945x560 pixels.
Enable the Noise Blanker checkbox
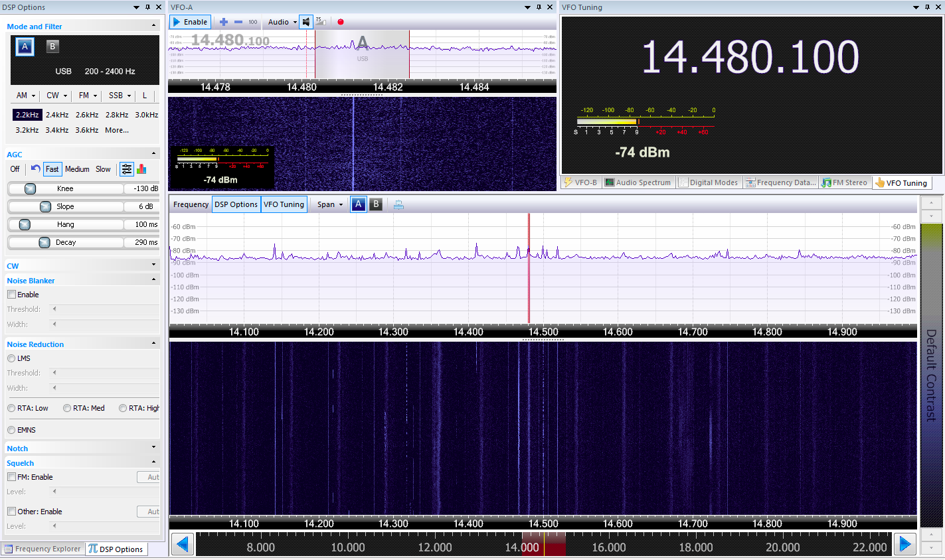pyautogui.click(x=11, y=294)
